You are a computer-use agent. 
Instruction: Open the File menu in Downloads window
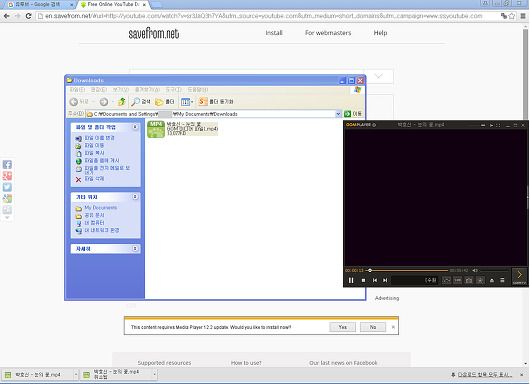pyautogui.click(x=77, y=90)
